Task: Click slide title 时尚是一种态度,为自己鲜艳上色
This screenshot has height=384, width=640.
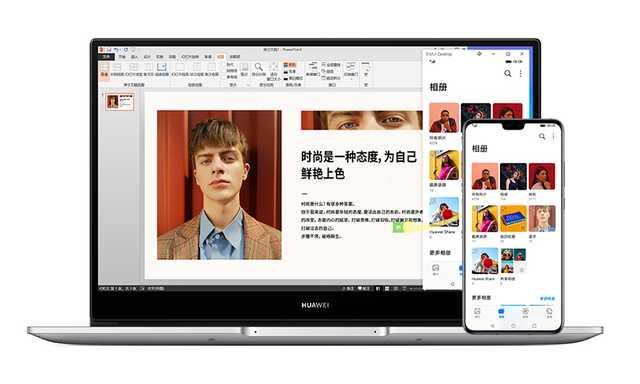Action: coord(359,165)
